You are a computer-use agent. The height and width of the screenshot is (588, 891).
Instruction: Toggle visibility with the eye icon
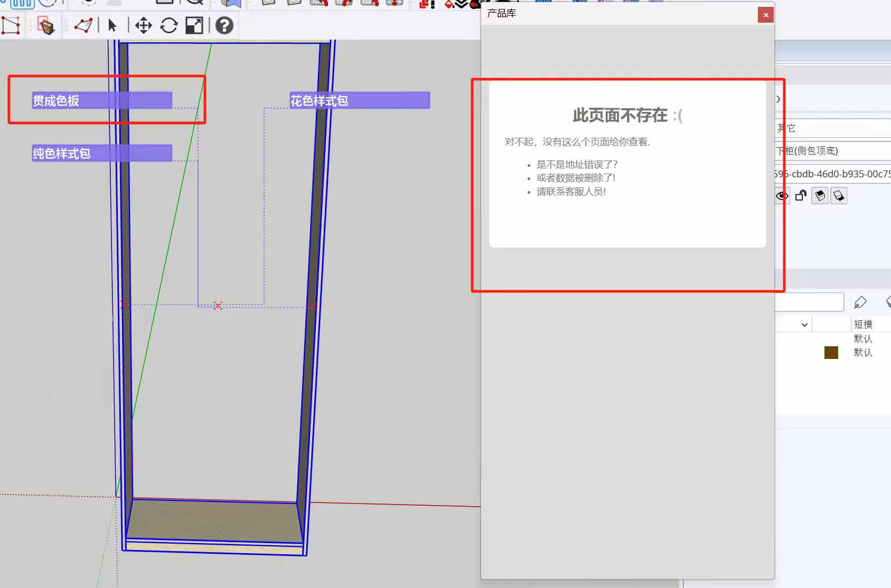point(782,196)
